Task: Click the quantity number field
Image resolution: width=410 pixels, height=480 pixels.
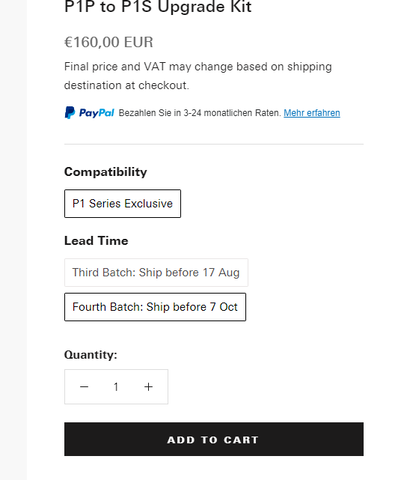Action: pyautogui.click(x=116, y=387)
